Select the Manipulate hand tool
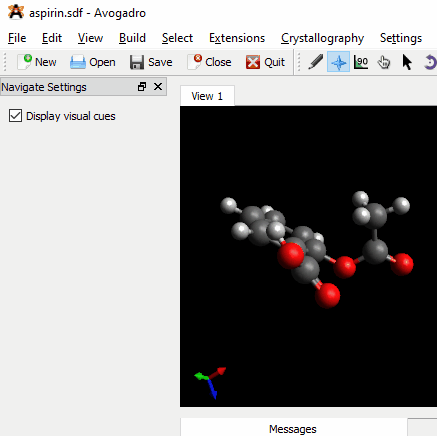The width and height of the screenshot is (437, 436). [384, 62]
